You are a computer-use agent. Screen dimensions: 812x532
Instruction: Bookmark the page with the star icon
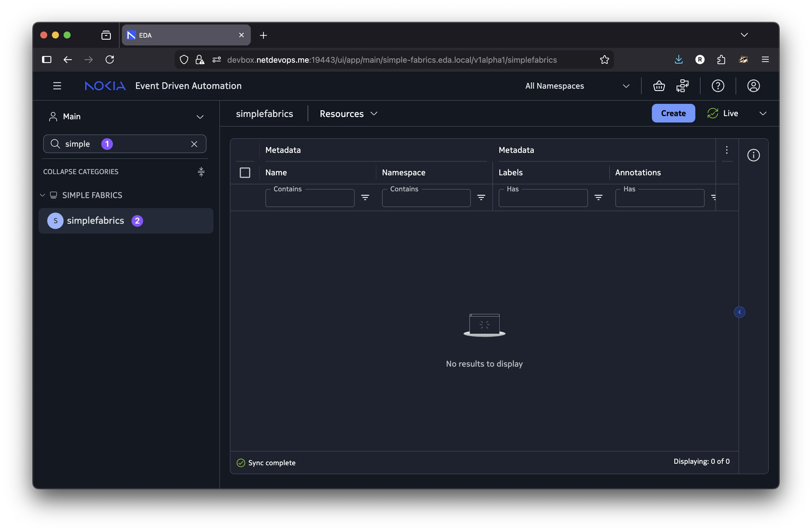[x=604, y=60]
